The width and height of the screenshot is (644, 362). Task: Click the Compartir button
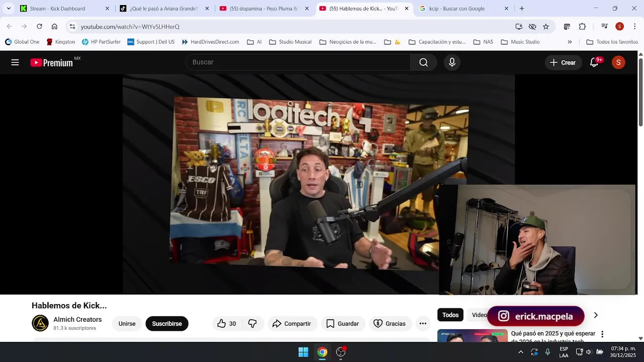(x=292, y=324)
